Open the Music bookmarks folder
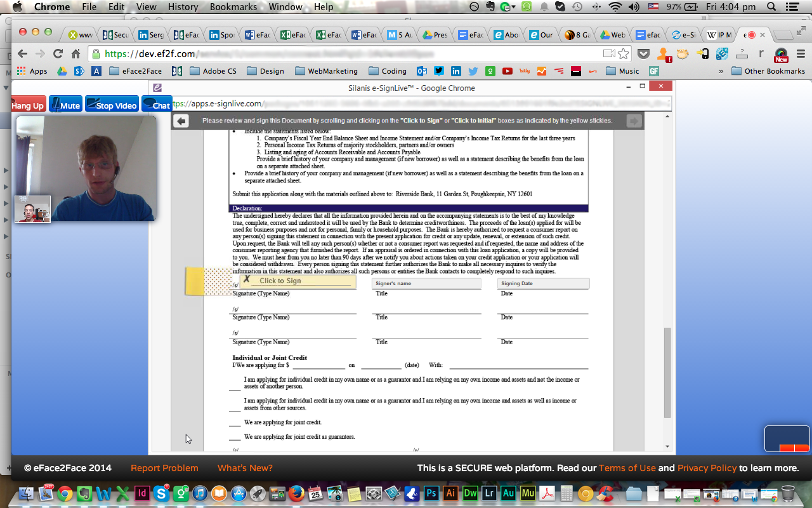This screenshot has width=812, height=508. click(x=622, y=71)
